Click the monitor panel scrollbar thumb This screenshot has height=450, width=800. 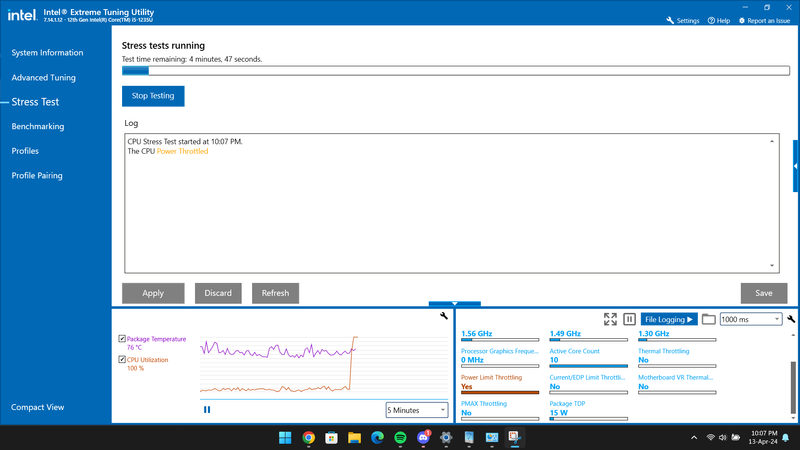click(793, 388)
